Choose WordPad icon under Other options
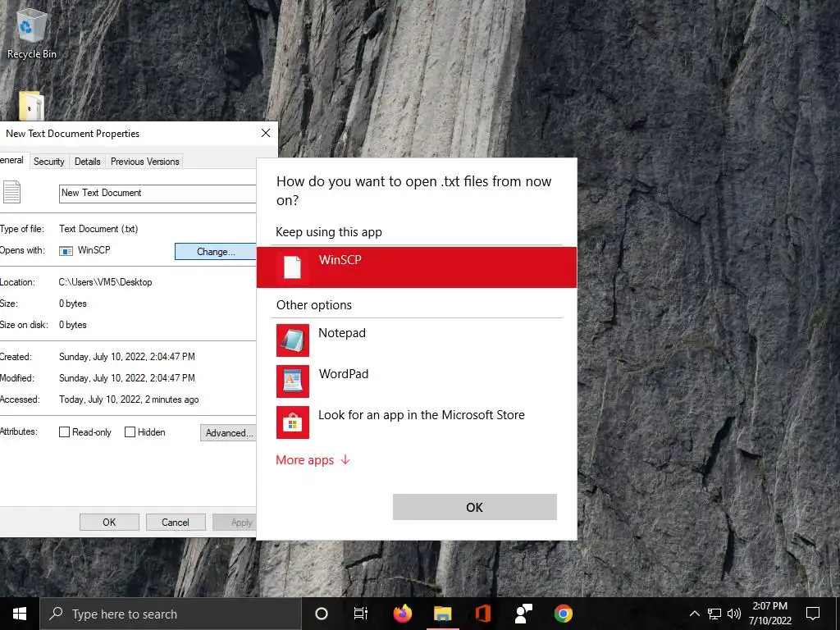Viewport: 840px width, 630px height. (x=293, y=381)
